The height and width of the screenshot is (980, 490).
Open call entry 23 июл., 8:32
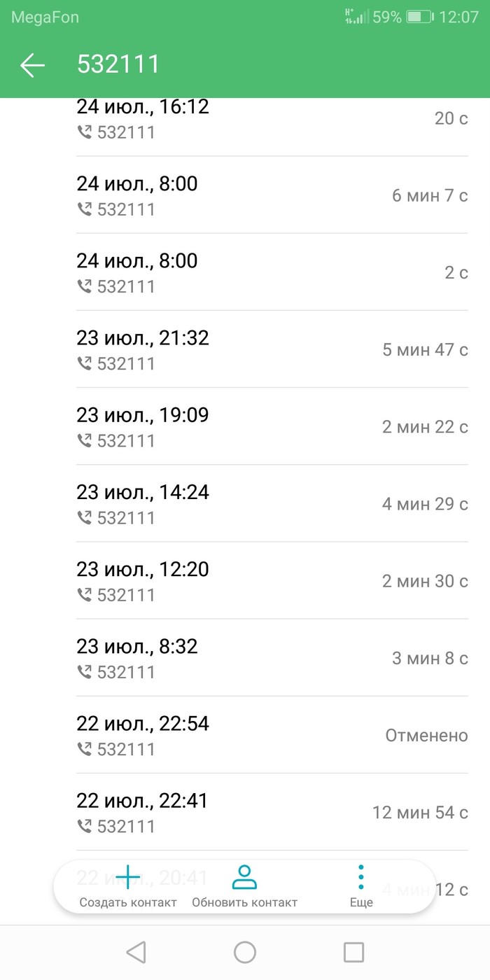272,657
